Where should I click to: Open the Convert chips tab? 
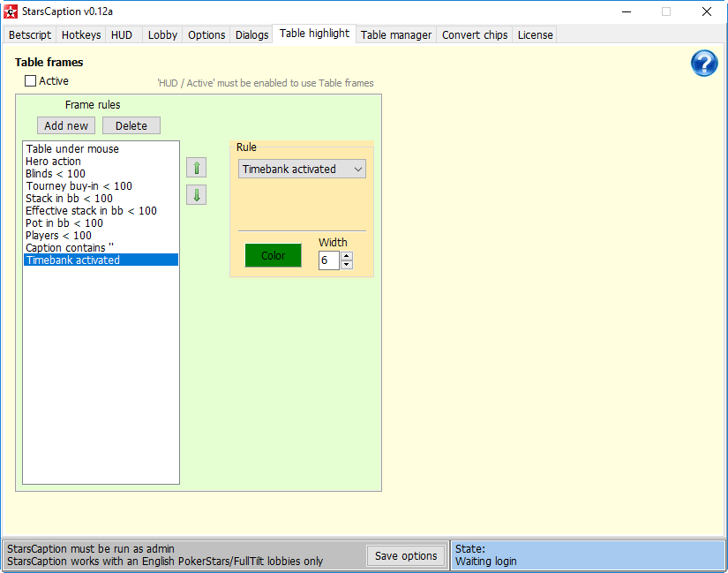(475, 34)
